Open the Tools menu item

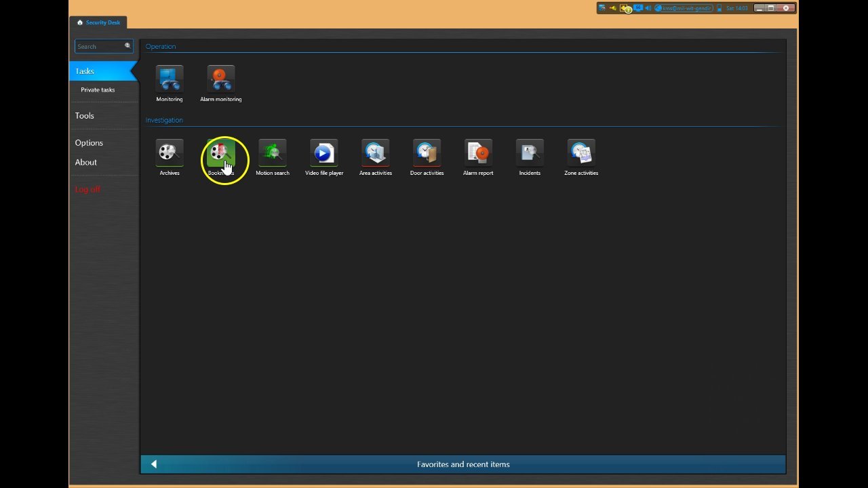click(x=85, y=116)
